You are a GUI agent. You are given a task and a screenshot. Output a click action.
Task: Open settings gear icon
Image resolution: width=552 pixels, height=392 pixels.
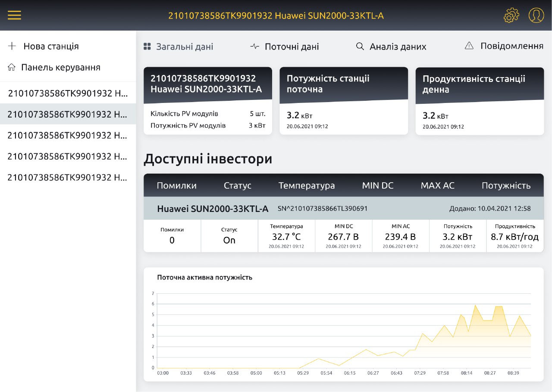coord(511,16)
